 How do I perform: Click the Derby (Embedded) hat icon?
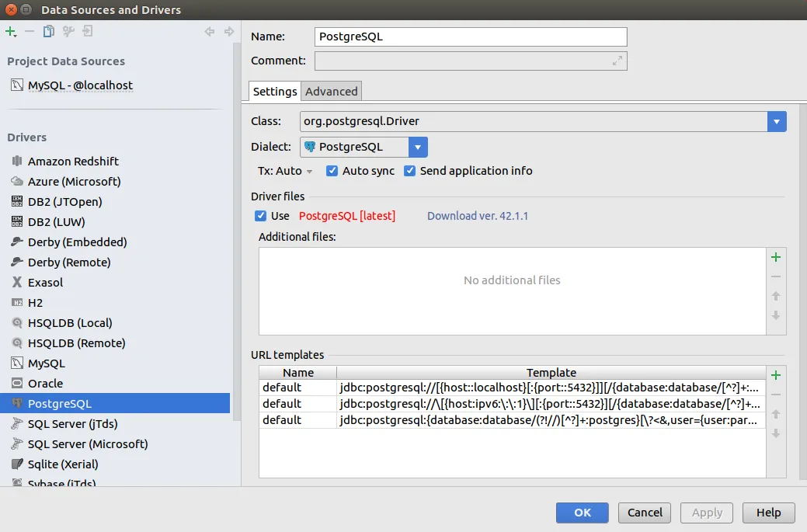point(17,242)
